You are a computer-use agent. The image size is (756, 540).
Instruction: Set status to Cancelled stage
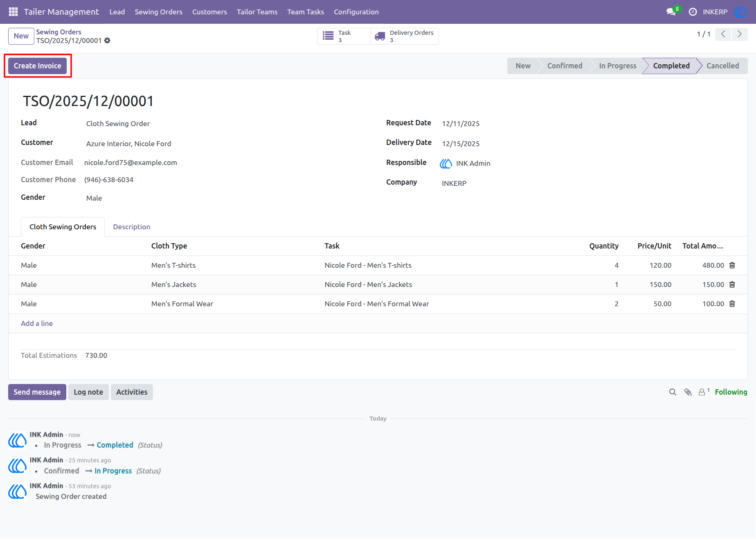[x=722, y=66]
